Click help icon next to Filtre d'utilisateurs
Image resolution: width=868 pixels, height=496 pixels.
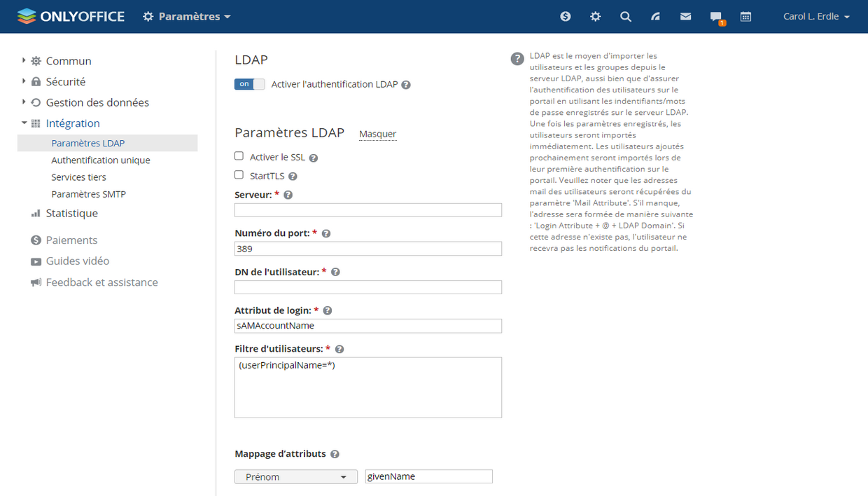[339, 350]
